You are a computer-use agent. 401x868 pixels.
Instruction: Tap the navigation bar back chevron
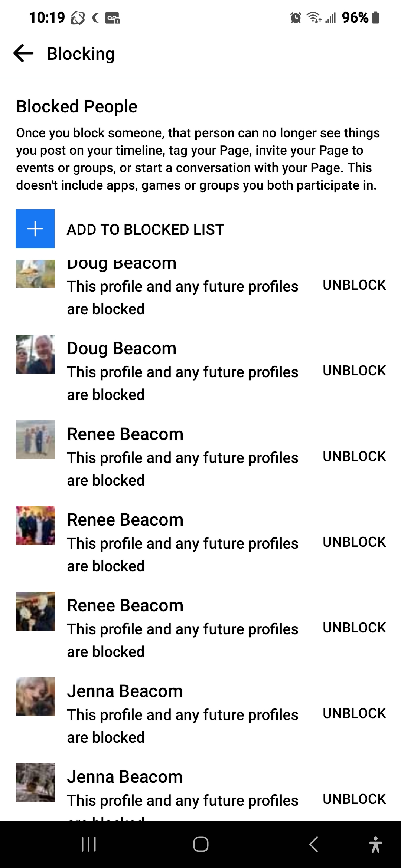(314, 845)
